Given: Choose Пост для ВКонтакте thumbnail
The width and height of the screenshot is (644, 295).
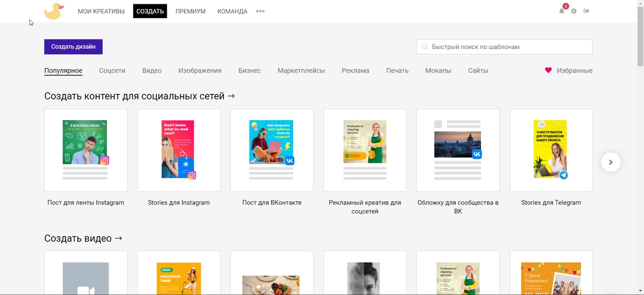Looking at the screenshot, I should (x=272, y=150).
